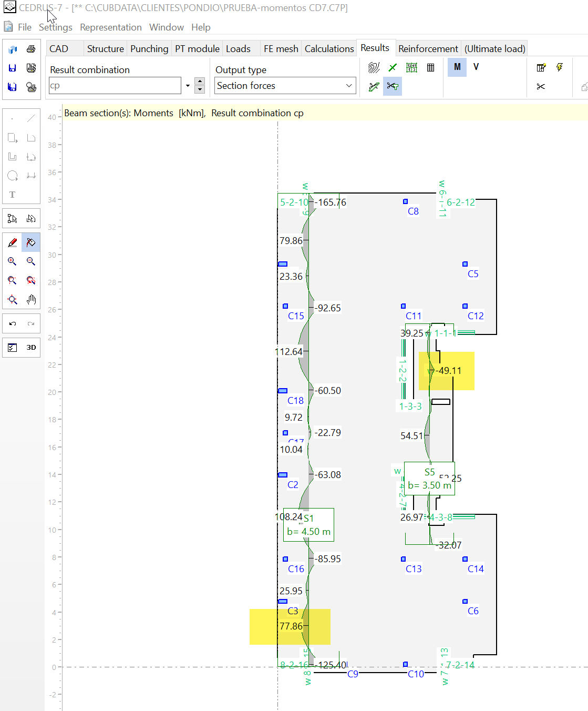This screenshot has height=711, width=588.
Task: Click the printer icon in toolbar
Action: pos(31,49)
